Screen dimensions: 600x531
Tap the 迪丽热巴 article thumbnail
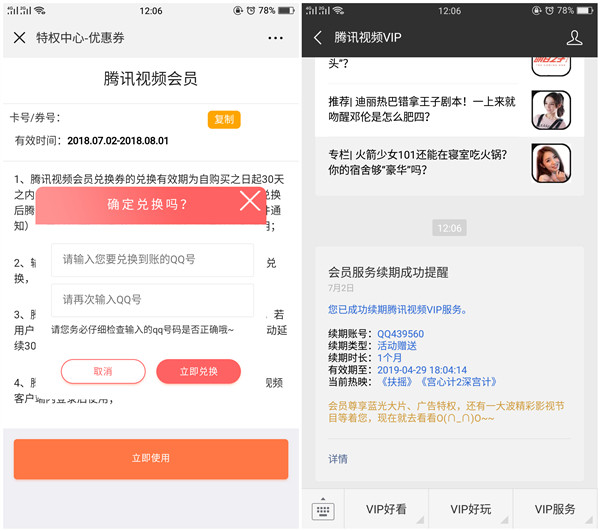point(551,110)
